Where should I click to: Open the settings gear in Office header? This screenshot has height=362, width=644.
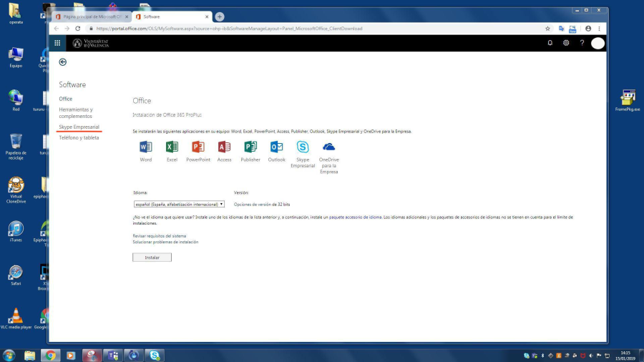pos(566,43)
